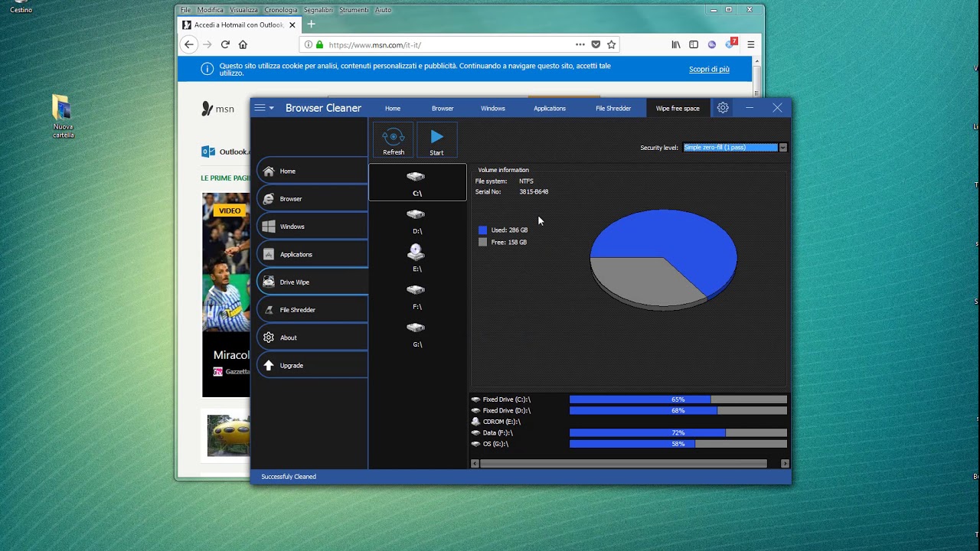Open the Nuova cartella desktop folder

click(x=63, y=117)
